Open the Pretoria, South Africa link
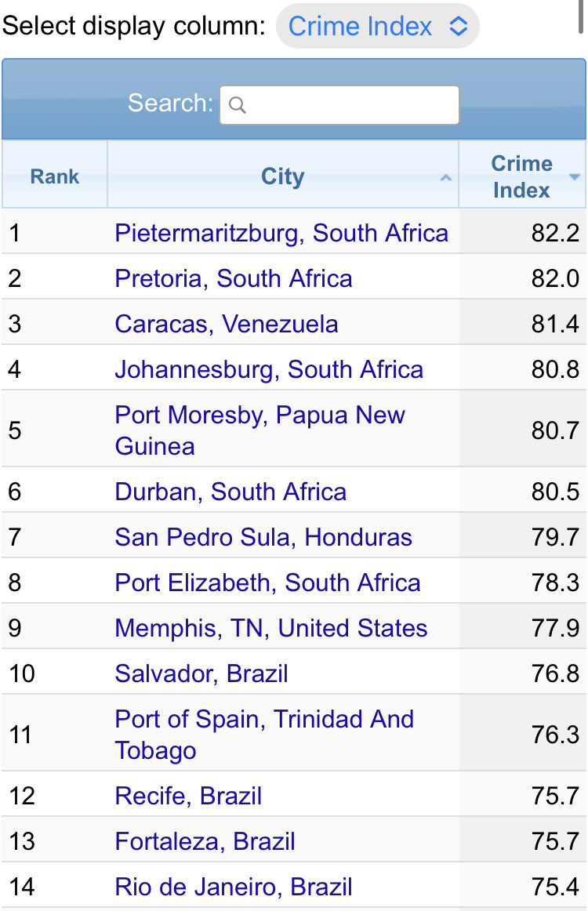This screenshot has width=588, height=911. (234, 278)
